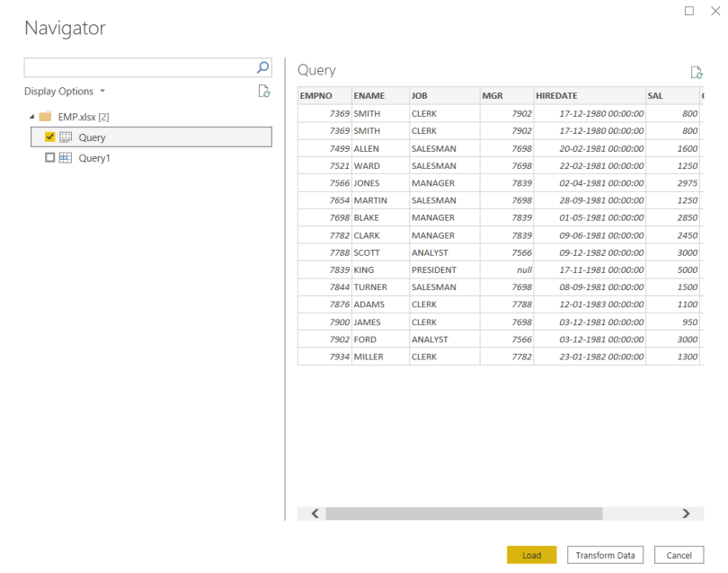Click the ADAMS name cell
728x573 pixels.
[x=380, y=304]
